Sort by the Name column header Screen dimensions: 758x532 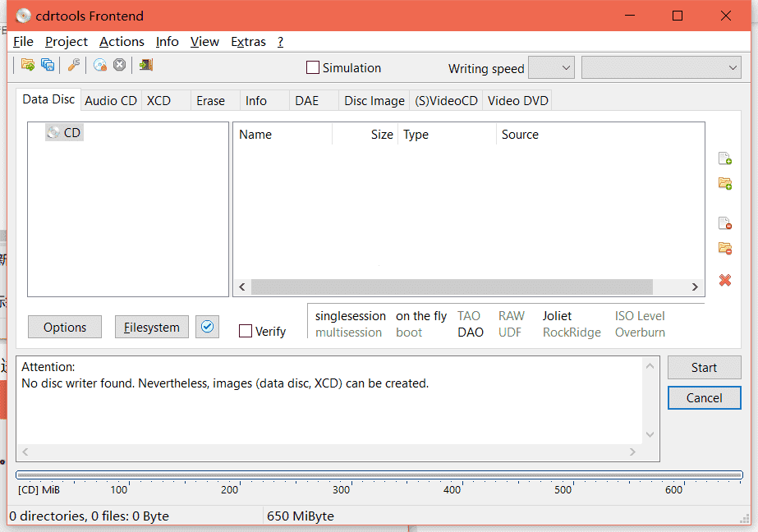(x=283, y=135)
